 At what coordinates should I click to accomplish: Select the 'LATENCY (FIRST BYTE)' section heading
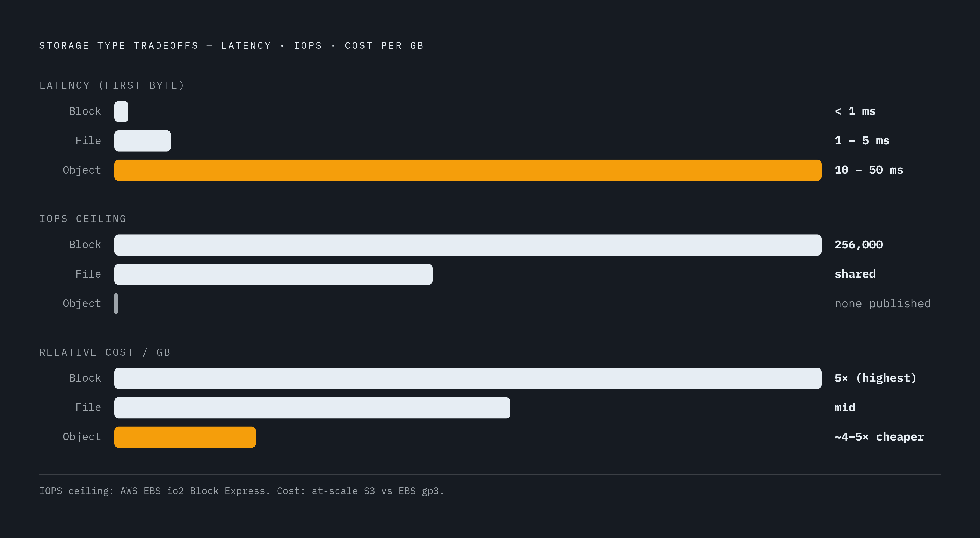[112, 85]
